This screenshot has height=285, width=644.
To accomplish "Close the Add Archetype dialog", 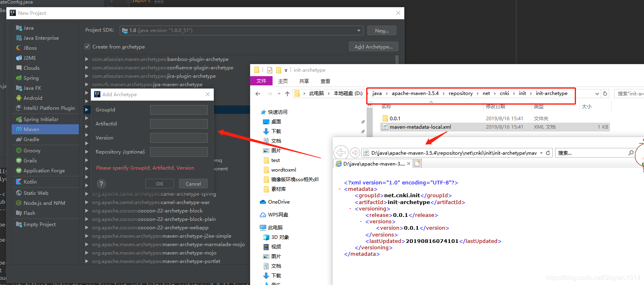I will point(208,94).
